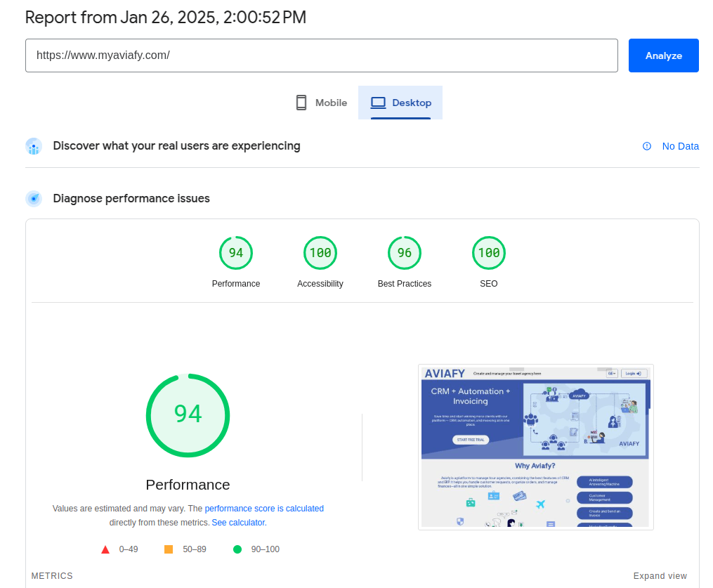
Task: Click the Best Practices category label
Action: [405, 284]
